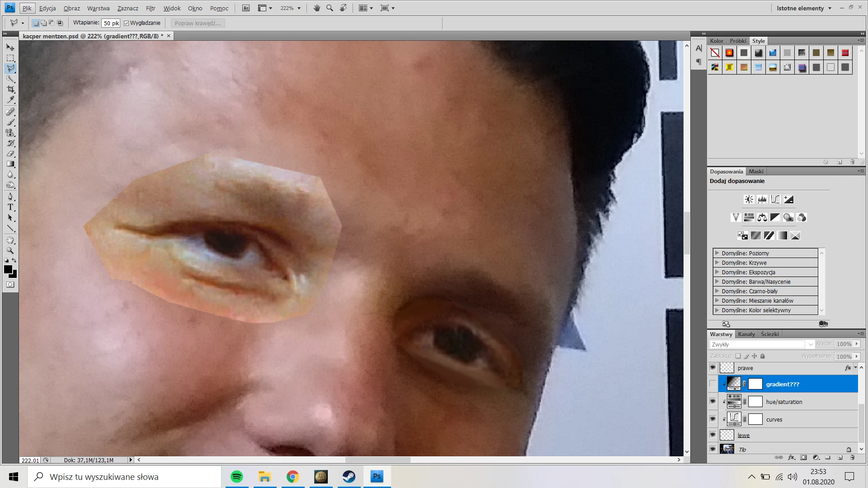The image size is (868, 488).
Task: Expand the Domyślne: Poziomy presets
Action: coord(717,253)
